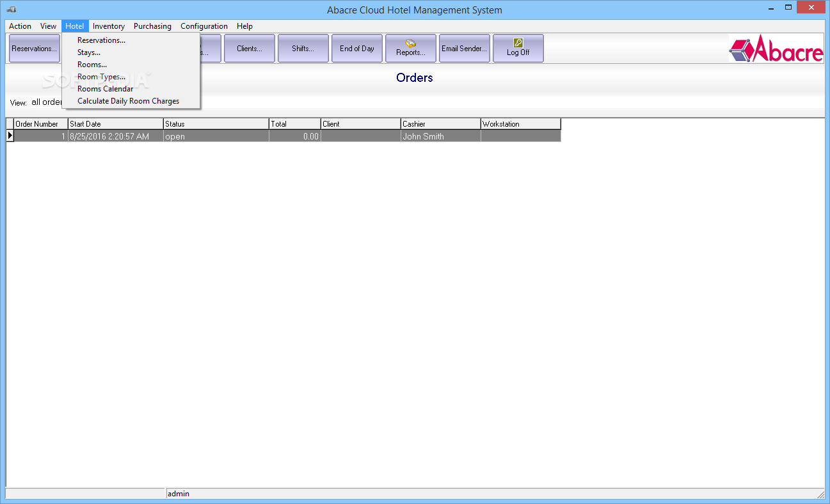Sort by the Total column header
The image size is (830, 504).
click(x=295, y=124)
